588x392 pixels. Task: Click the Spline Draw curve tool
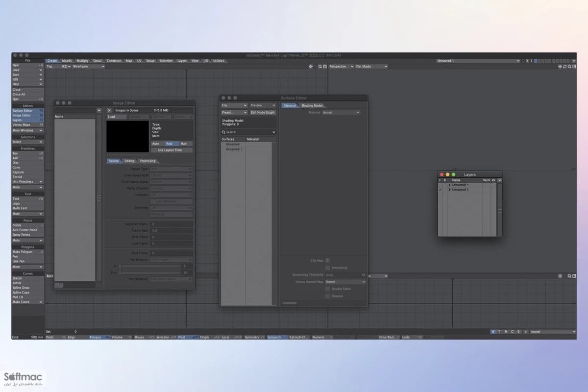(27, 288)
